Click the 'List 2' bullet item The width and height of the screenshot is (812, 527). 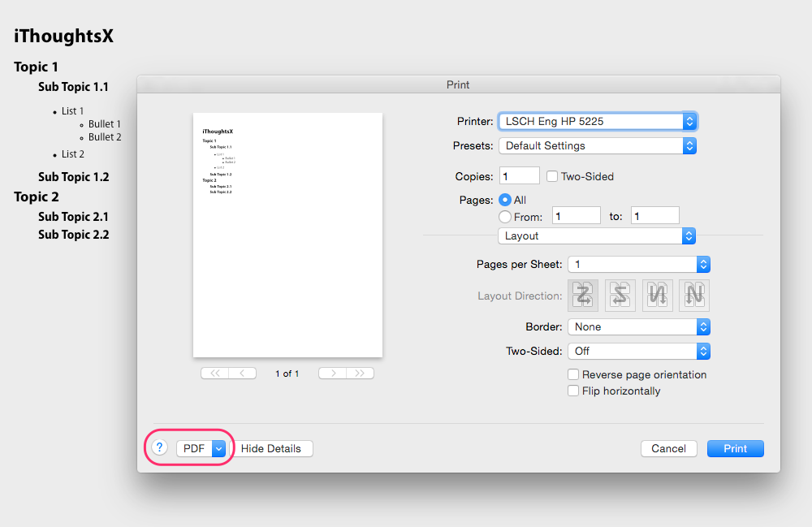(73, 154)
